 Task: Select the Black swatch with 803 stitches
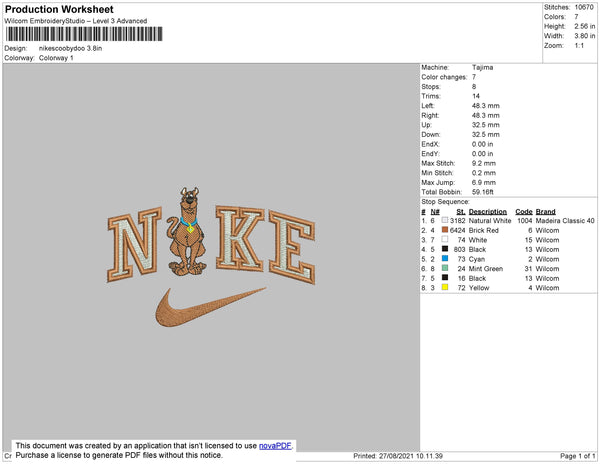(445, 249)
